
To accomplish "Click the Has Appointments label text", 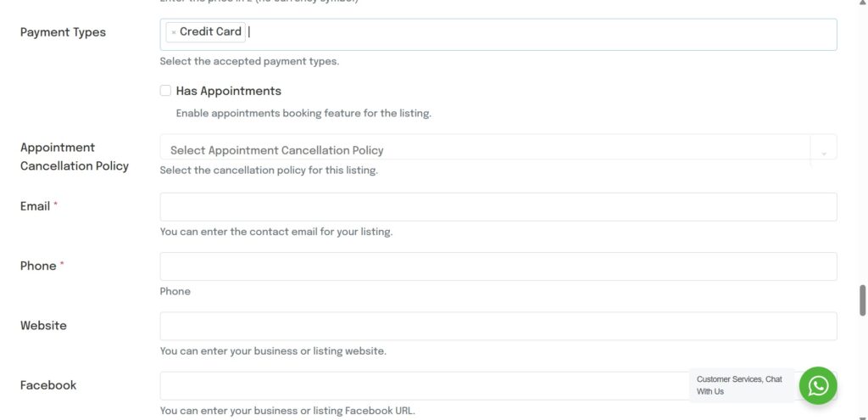I will tap(228, 91).
